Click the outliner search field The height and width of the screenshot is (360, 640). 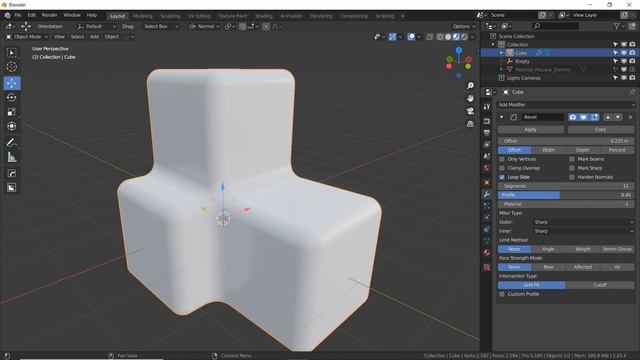[x=556, y=26]
